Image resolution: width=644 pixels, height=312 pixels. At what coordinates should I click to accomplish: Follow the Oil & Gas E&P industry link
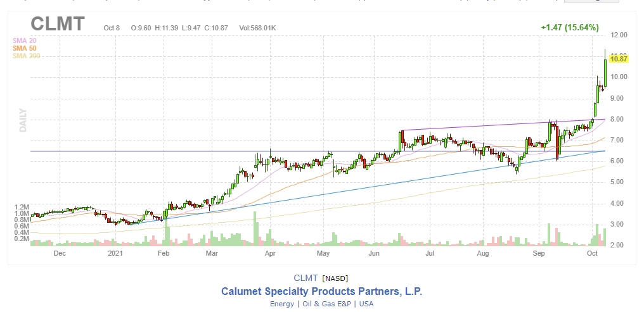327,304
